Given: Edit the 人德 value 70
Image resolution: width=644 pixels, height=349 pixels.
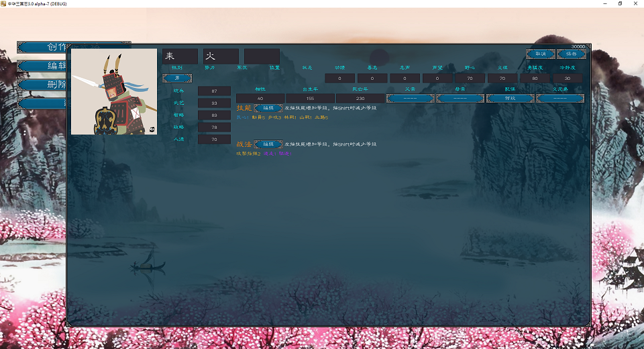Looking at the screenshot, I should (x=215, y=140).
